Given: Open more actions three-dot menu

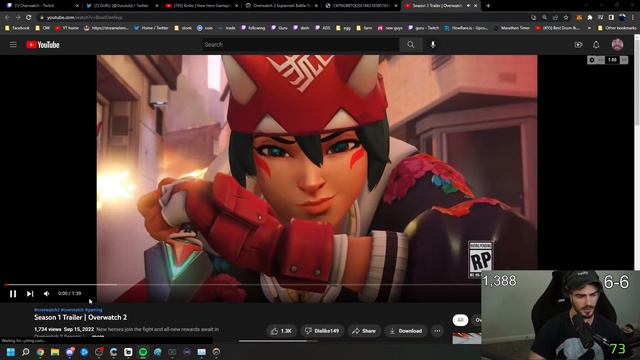Looking at the screenshot, I should click(437, 331).
